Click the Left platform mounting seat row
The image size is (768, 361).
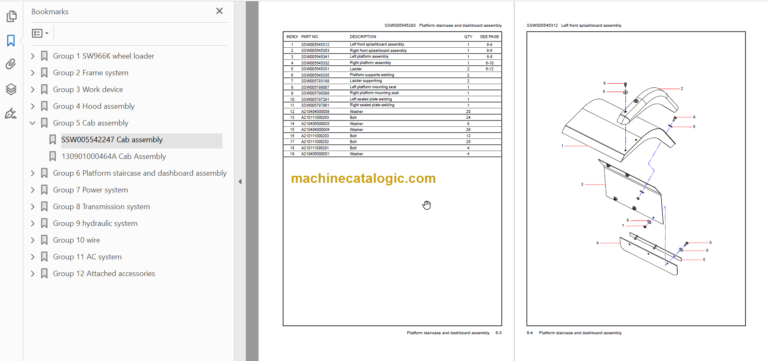coord(392,87)
